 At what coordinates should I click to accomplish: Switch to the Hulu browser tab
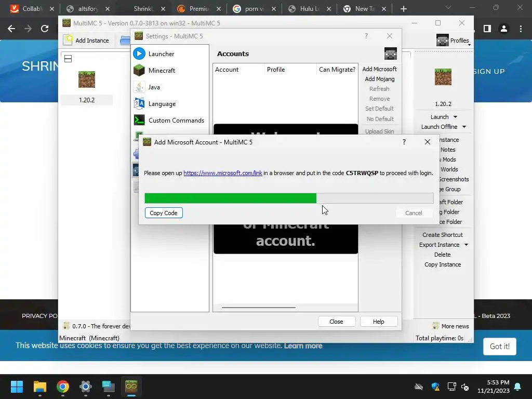coord(309,9)
